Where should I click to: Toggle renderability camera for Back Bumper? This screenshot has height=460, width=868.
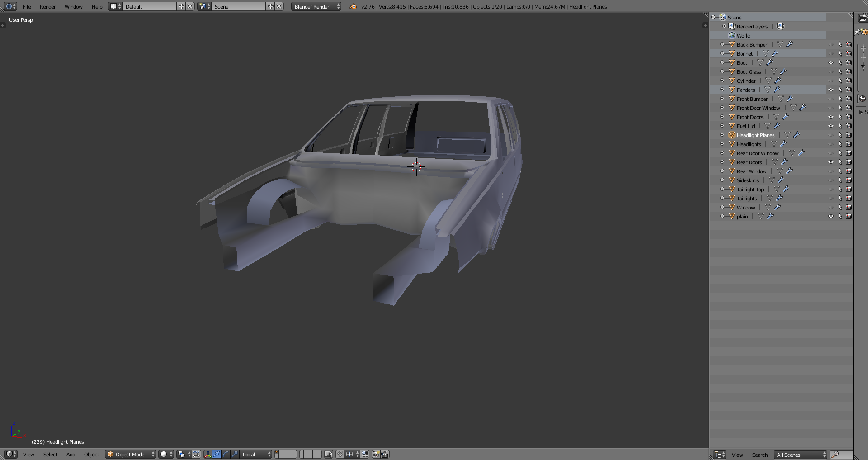[x=849, y=44]
